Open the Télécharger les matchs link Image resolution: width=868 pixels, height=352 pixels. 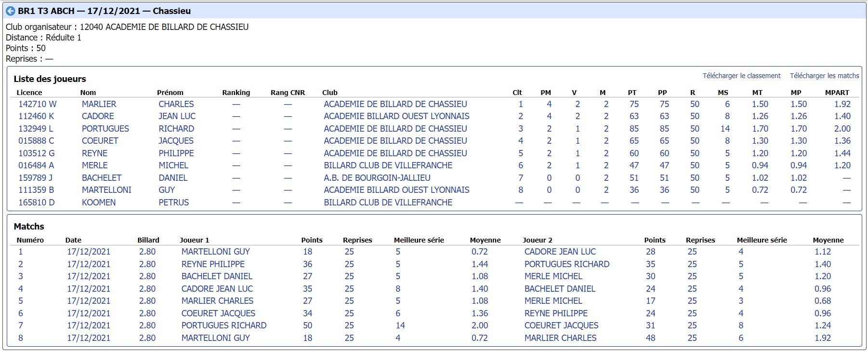(824, 76)
